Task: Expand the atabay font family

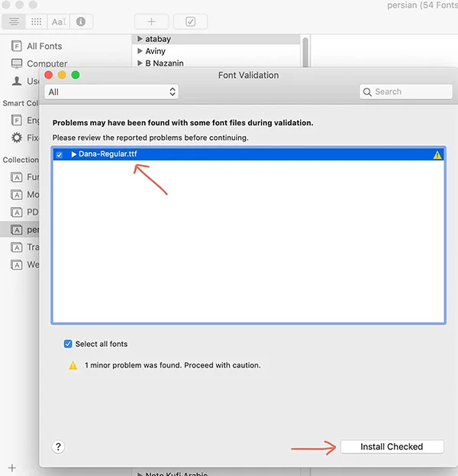Action: [140, 39]
